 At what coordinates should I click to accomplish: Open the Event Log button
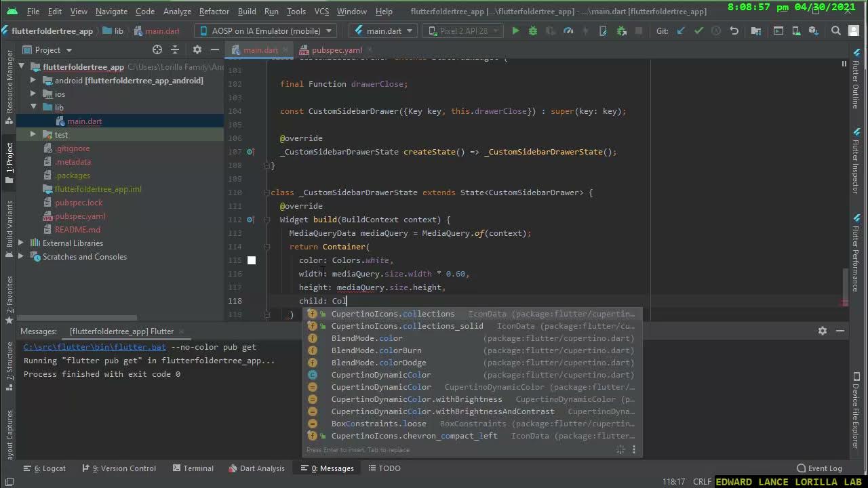coord(819,468)
